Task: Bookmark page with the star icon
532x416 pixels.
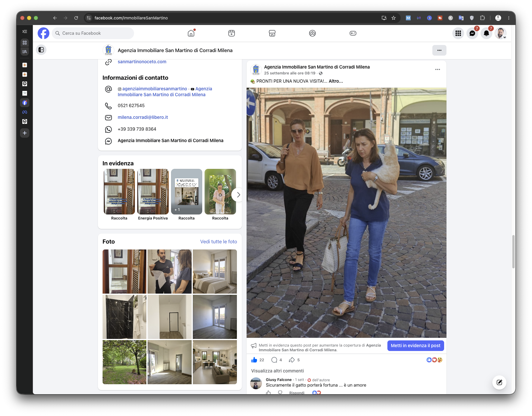Action: [394, 18]
